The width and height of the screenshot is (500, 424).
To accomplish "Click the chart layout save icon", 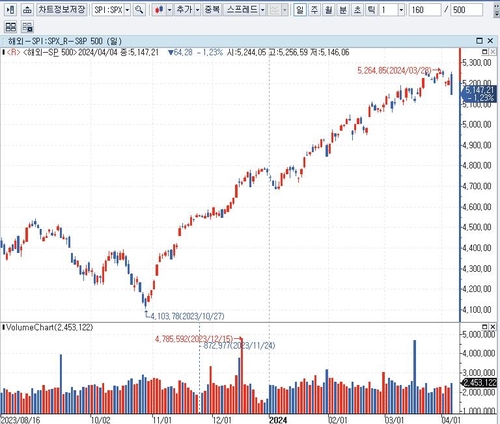I will click(27, 27).
